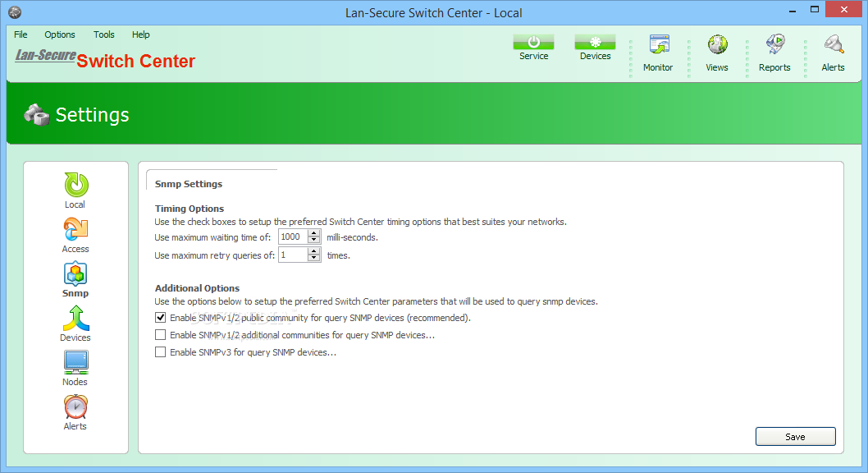Open the File menu
This screenshot has height=473, width=868.
point(21,34)
